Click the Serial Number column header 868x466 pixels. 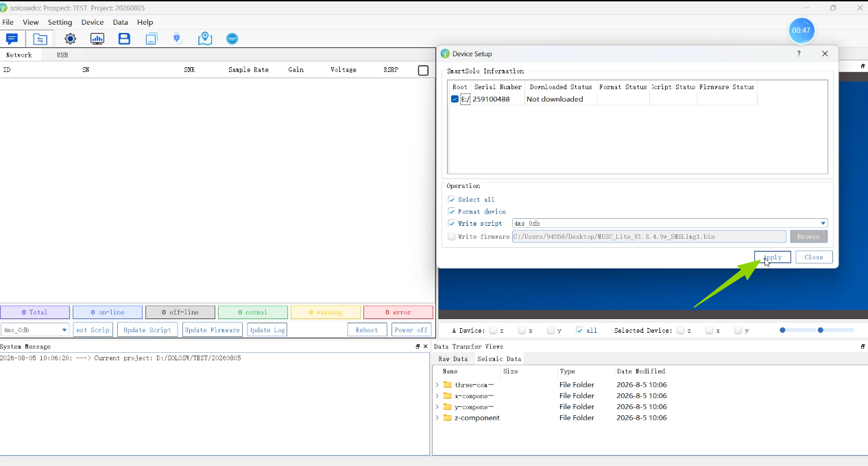click(x=498, y=87)
